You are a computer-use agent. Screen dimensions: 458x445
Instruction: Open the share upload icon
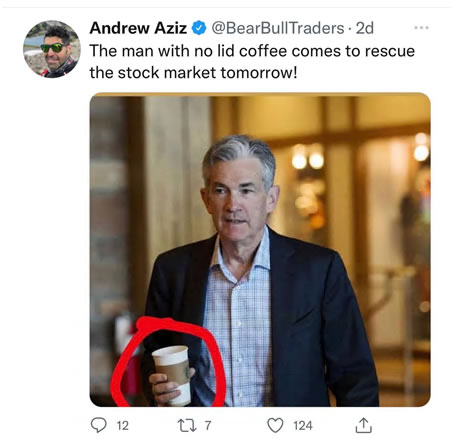(363, 425)
